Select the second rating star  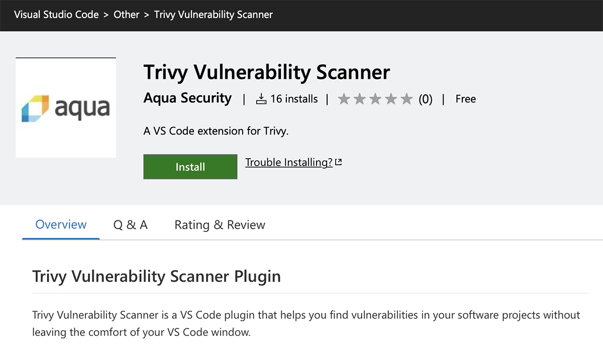[360, 99]
